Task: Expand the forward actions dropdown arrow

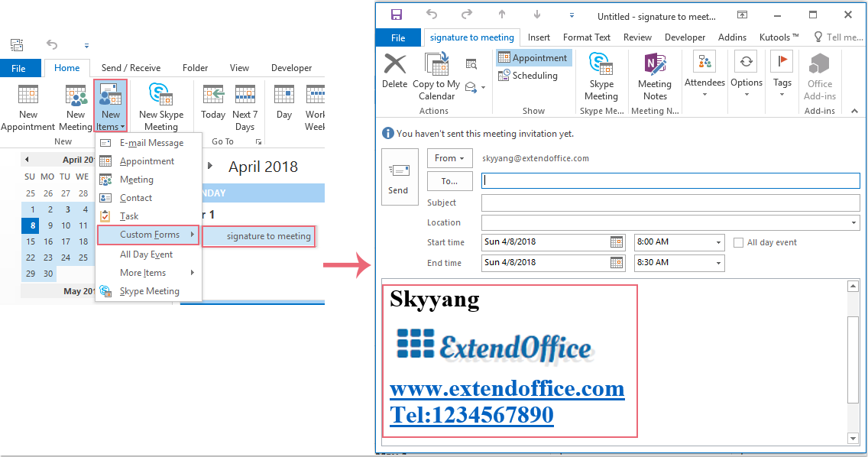Action: coord(483,88)
